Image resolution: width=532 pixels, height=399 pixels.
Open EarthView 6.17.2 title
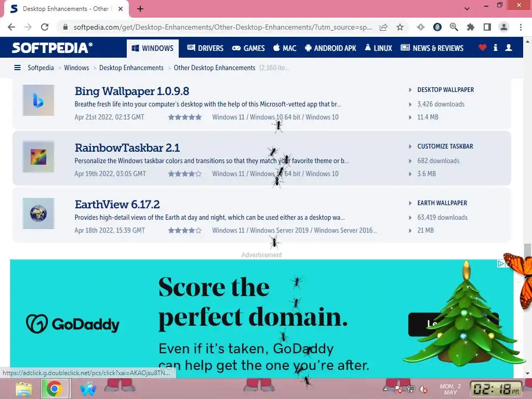117,204
